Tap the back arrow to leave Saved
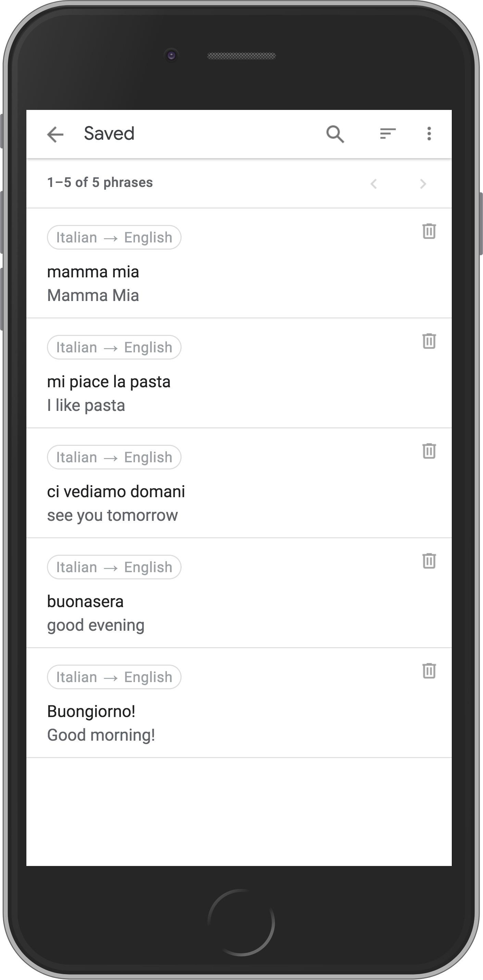The width and height of the screenshot is (483, 980). [x=55, y=134]
